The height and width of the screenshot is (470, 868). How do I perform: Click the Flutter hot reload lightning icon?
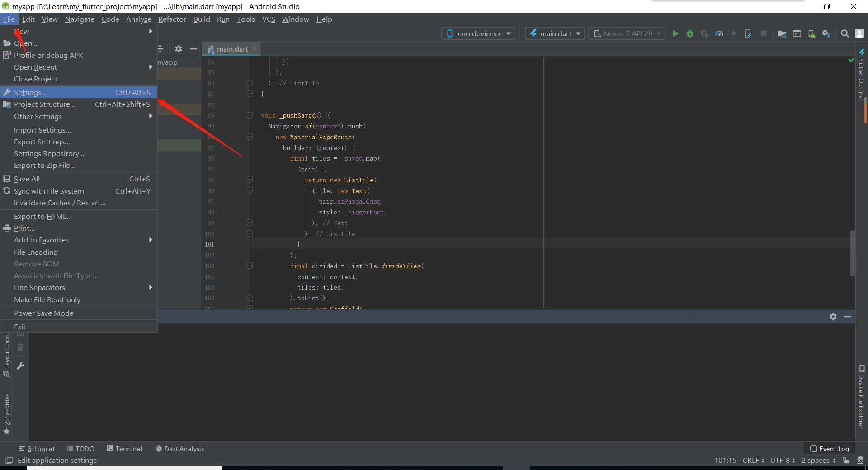(x=734, y=33)
